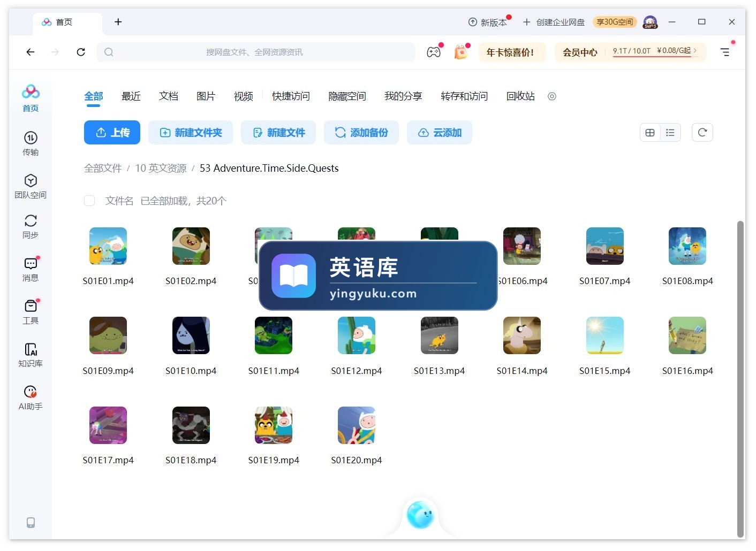
Task: Click the floating blue assistant orb
Action: tap(420, 515)
